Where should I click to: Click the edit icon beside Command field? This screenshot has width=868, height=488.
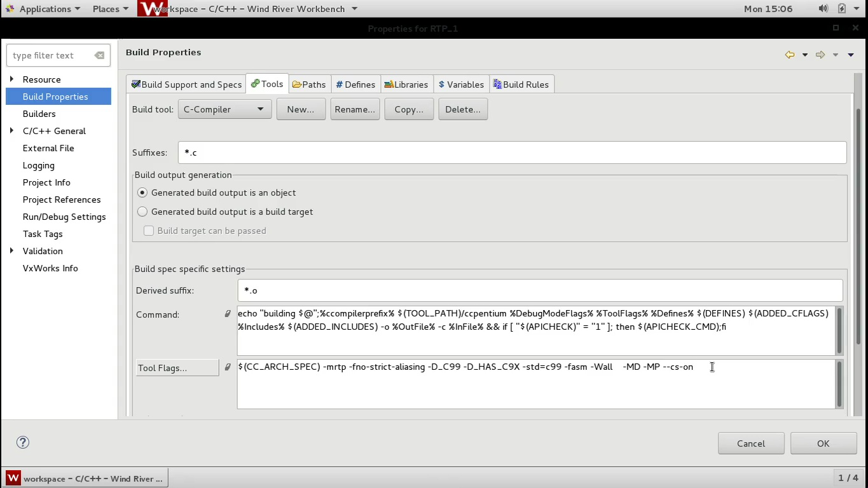tap(228, 314)
